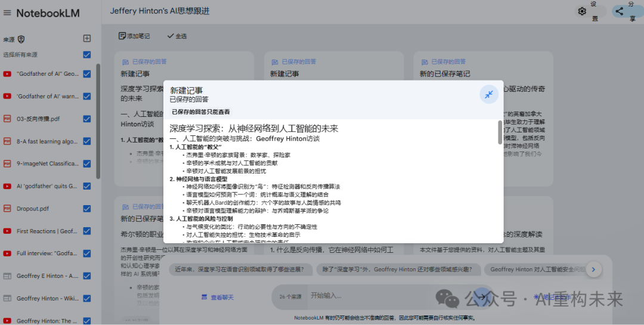Image resolution: width=644 pixels, height=325 pixels.
Task: Click YouTube icon of Geoffrey Hinton: The... source
Action: tap(7, 321)
